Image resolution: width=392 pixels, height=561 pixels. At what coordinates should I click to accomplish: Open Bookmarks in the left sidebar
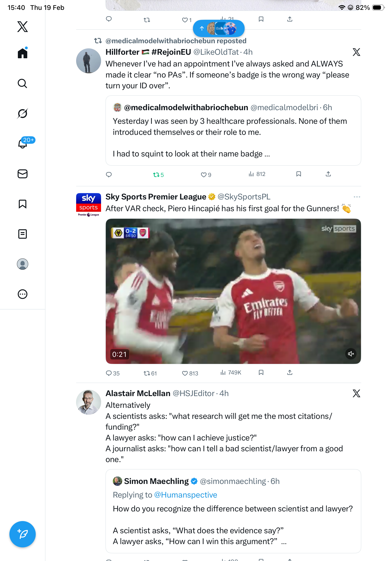click(x=23, y=204)
